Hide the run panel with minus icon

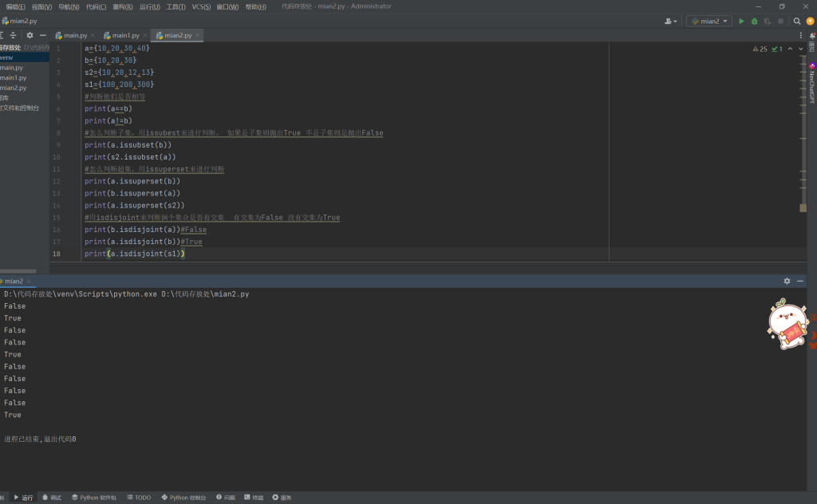click(800, 282)
